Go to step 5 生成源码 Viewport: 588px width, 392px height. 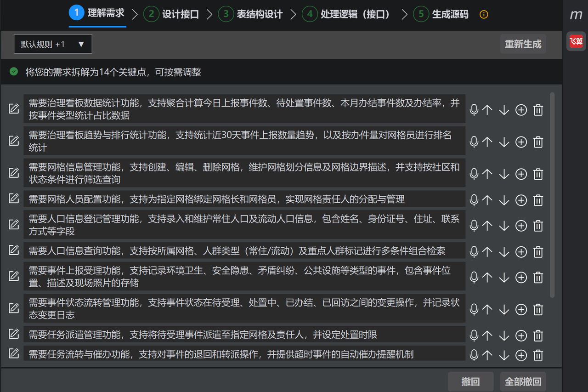(x=441, y=14)
